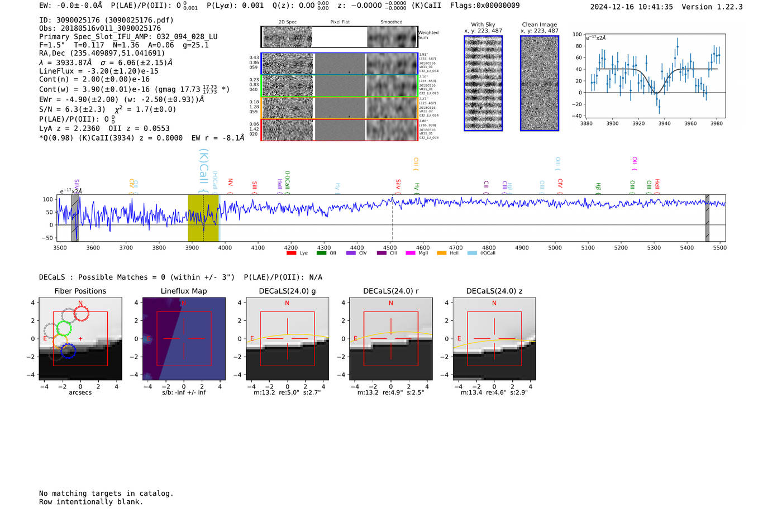782x532 pixels.
Task: Click the blue circle in Fiber Positions
Action: (x=68, y=351)
